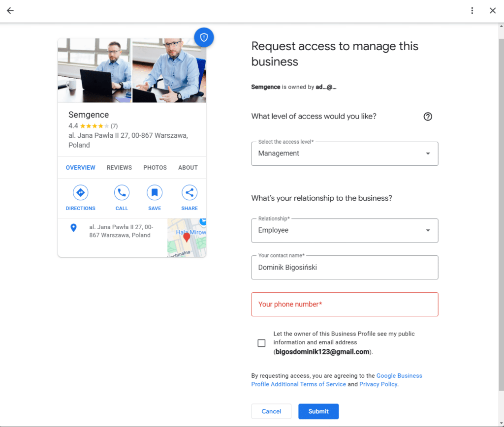Open the Privacy Policy link
Viewport: 504px width, 427px height.
378,384
